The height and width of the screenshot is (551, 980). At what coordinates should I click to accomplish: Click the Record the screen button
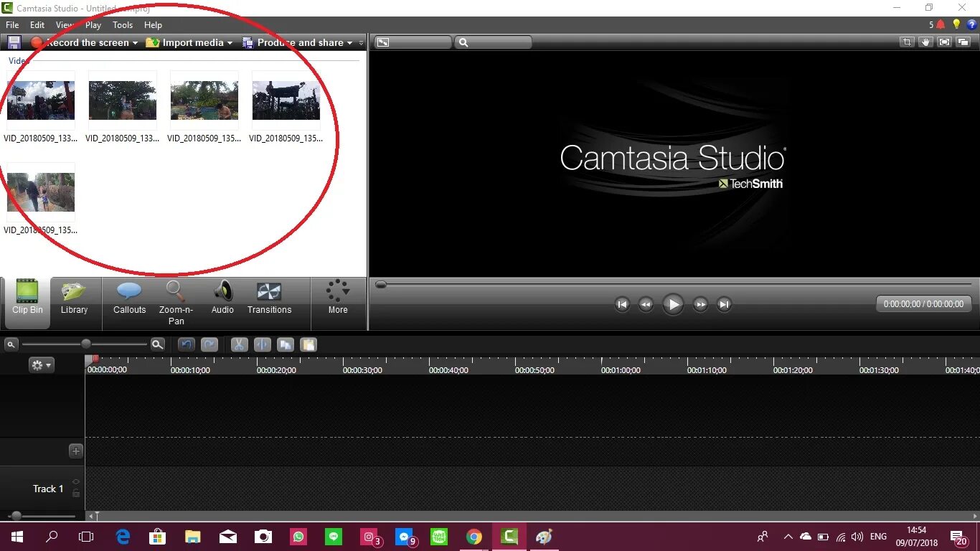tap(85, 42)
